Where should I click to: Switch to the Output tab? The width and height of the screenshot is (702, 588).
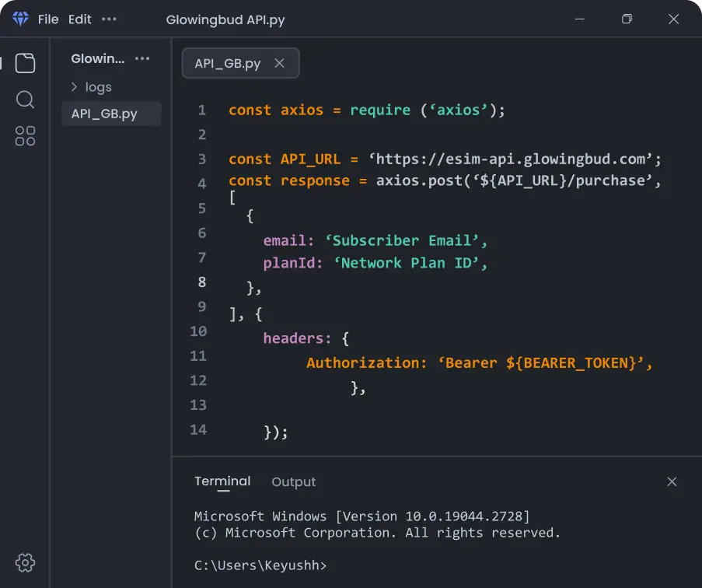pos(293,481)
